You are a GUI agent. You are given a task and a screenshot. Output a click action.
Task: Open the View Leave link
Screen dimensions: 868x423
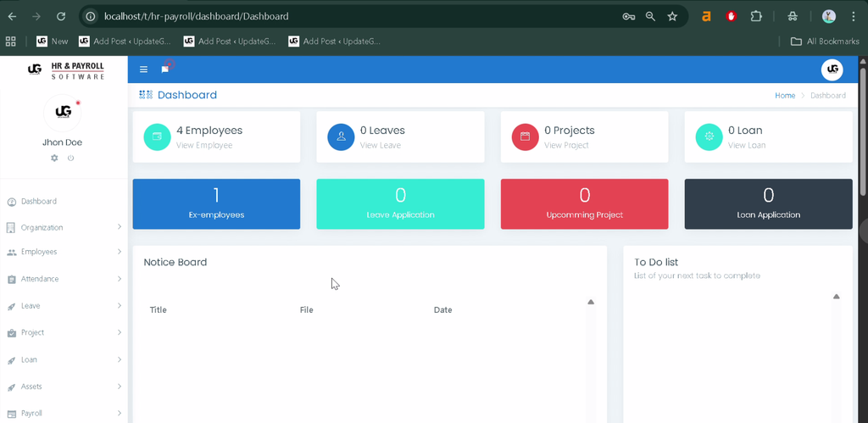point(381,146)
